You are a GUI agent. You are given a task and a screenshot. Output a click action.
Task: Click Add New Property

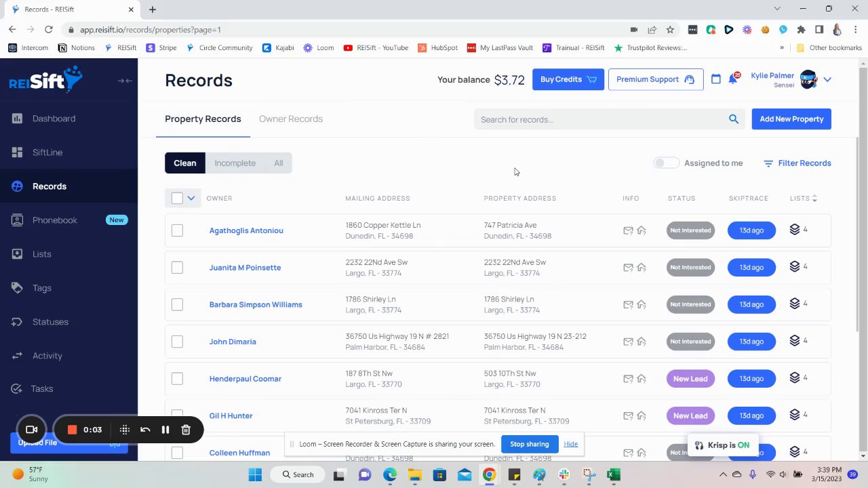[x=791, y=119]
